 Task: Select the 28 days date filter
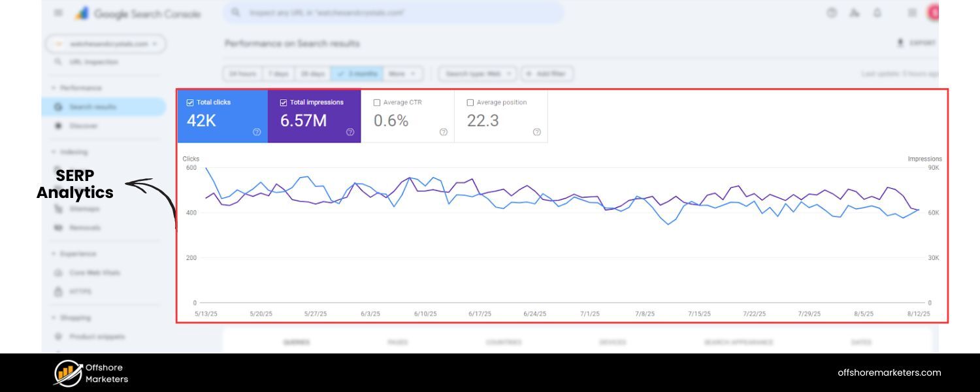pyautogui.click(x=313, y=73)
